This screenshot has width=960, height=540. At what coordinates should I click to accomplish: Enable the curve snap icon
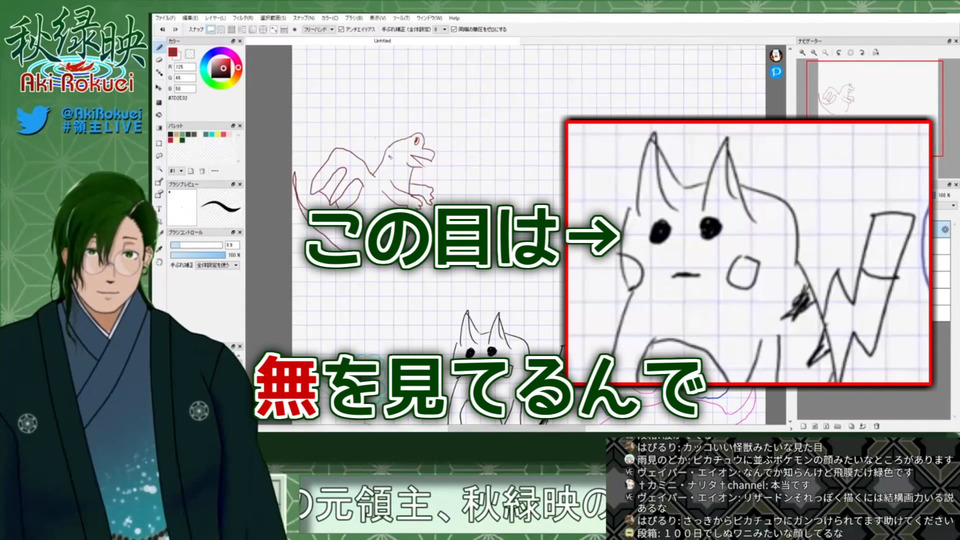coord(273,29)
